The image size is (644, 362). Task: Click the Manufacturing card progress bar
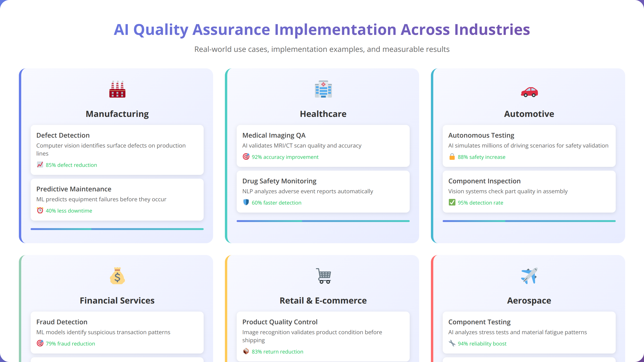click(x=117, y=229)
